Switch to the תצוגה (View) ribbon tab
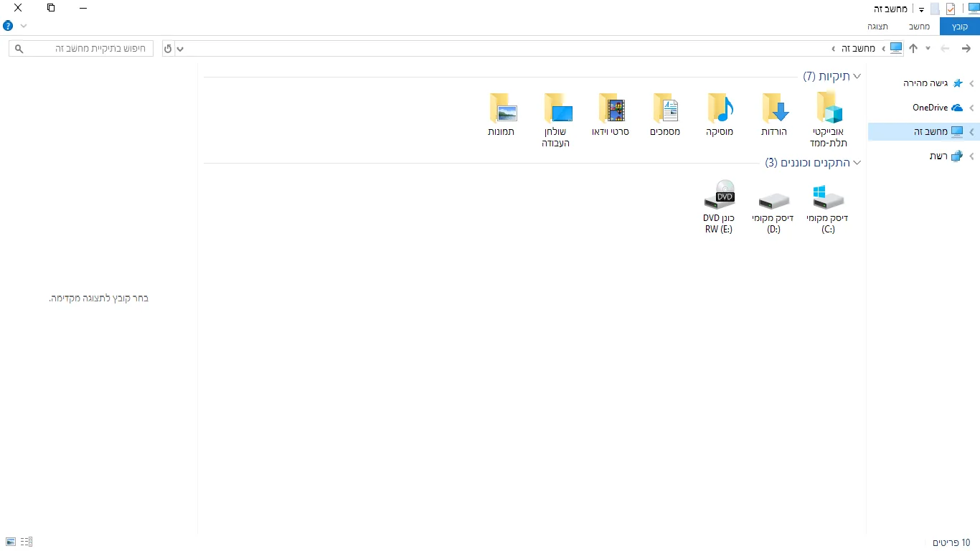980x551 pixels. pos(877,27)
